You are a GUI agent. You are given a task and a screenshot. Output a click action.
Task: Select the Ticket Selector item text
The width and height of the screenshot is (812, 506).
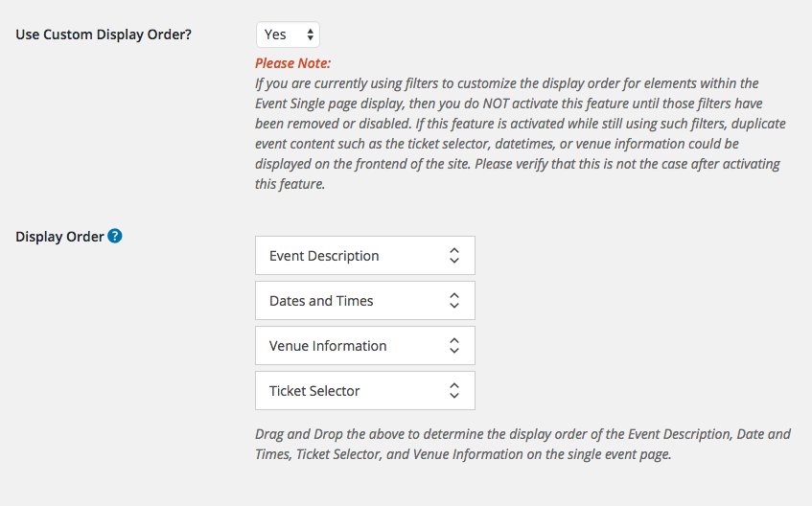(x=314, y=391)
